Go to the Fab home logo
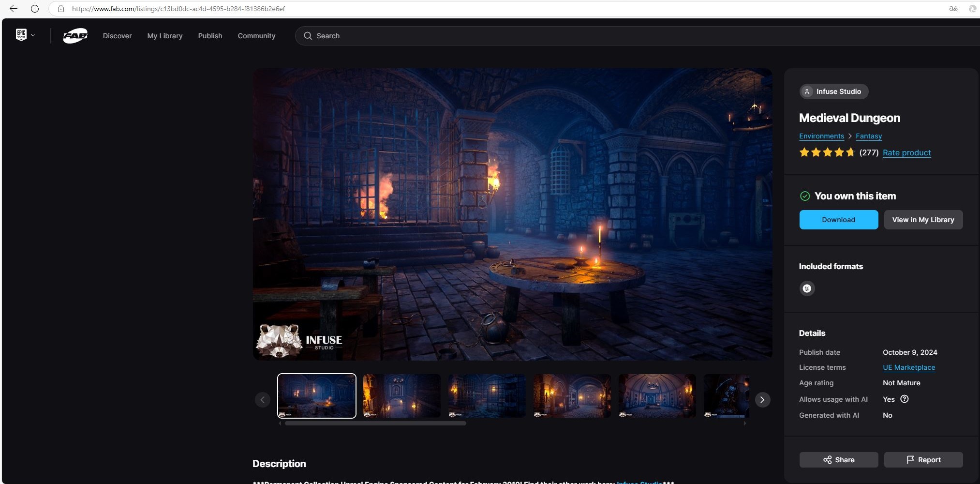The width and height of the screenshot is (980, 484). tap(75, 36)
